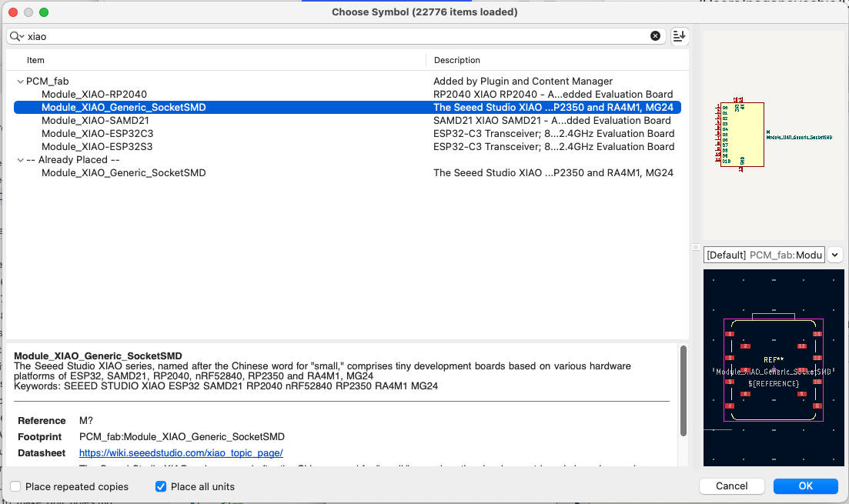Open the sort options button
This screenshot has width=849, height=504.
tap(679, 36)
